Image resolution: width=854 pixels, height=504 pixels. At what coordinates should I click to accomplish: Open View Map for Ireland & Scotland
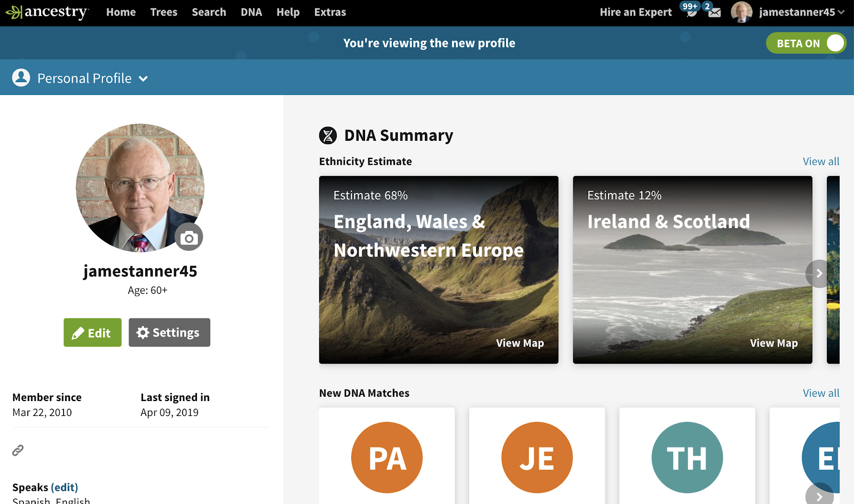[773, 343]
